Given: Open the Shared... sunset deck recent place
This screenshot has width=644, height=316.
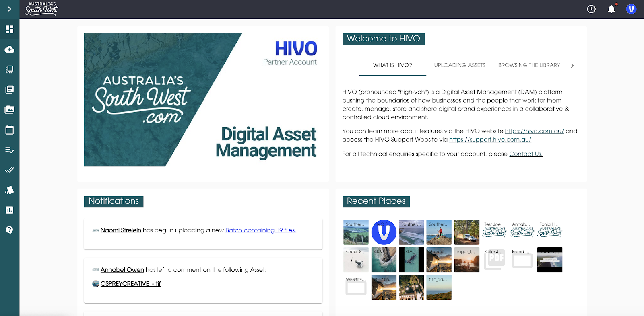Looking at the screenshot, I should pos(439,260).
